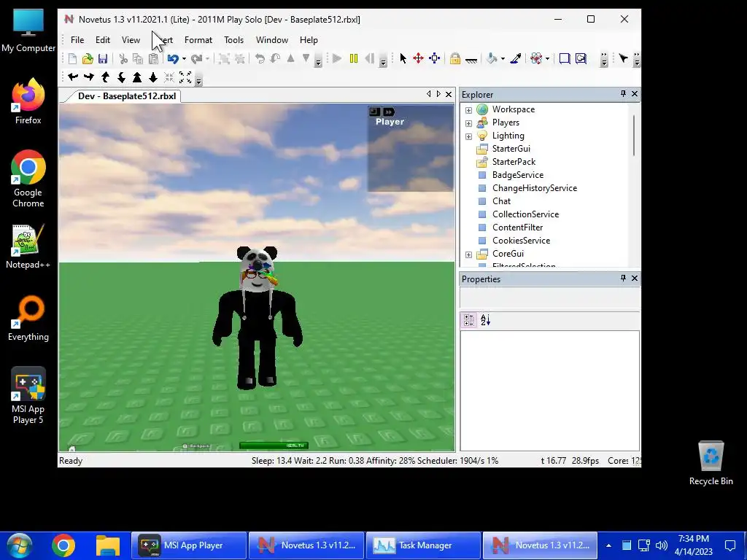Toggle the Anchor tool

[x=471, y=60]
